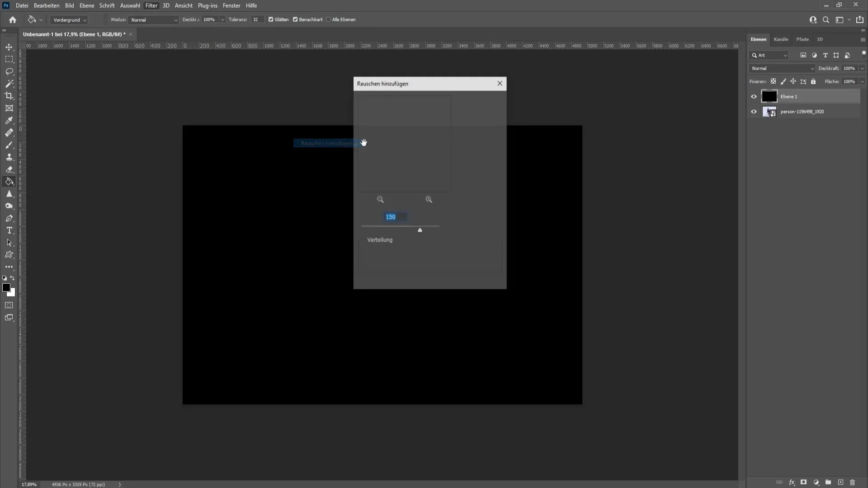Create a new layer in Ebenen panel
Image resolution: width=868 pixels, height=488 pixels.
tap(840, 482)
